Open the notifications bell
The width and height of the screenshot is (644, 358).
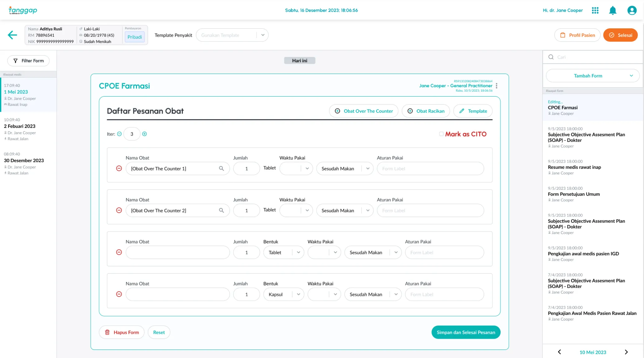[613, 10]
